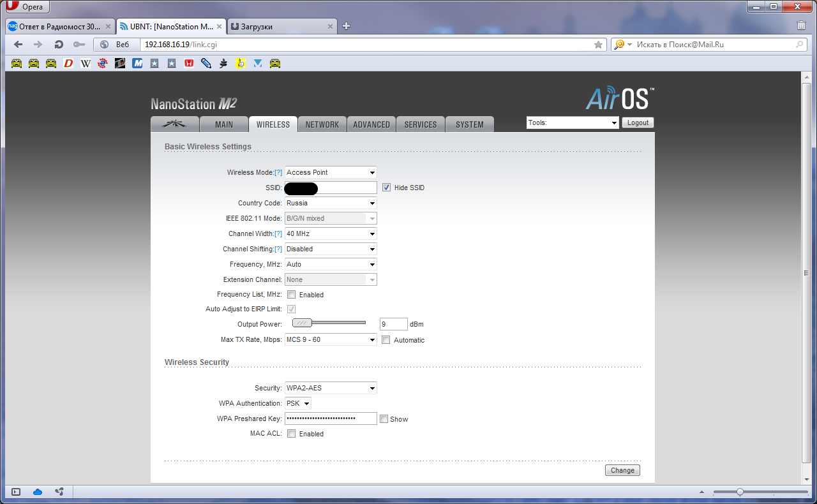The height and width of the screenshot is (504, 817).
Task: Click the password manager key icon
Action: (79, 45)
